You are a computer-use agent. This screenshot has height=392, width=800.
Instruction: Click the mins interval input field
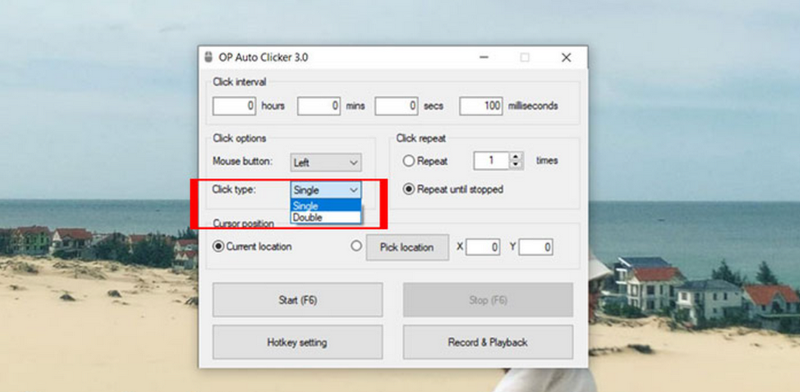pyautogui.click(x=319, y=106)
